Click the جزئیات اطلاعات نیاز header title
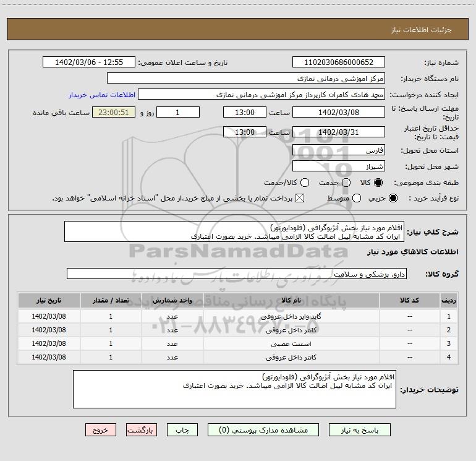This screenshot has height=461, width=476. pyautogui.click(x=422, y=30)
